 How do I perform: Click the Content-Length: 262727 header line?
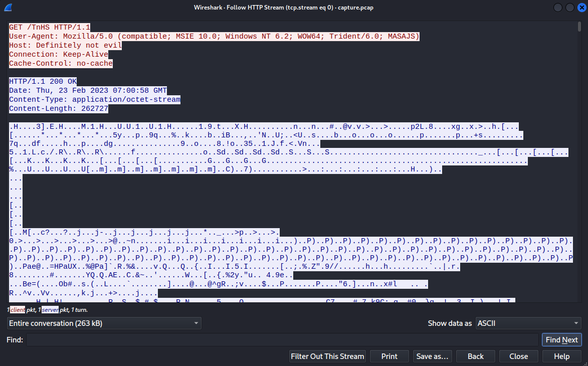(x=58, y=108)
